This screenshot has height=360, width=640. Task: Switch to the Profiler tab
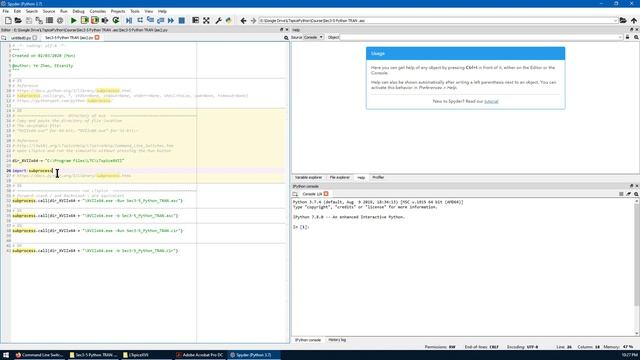(x=378, y=178)
